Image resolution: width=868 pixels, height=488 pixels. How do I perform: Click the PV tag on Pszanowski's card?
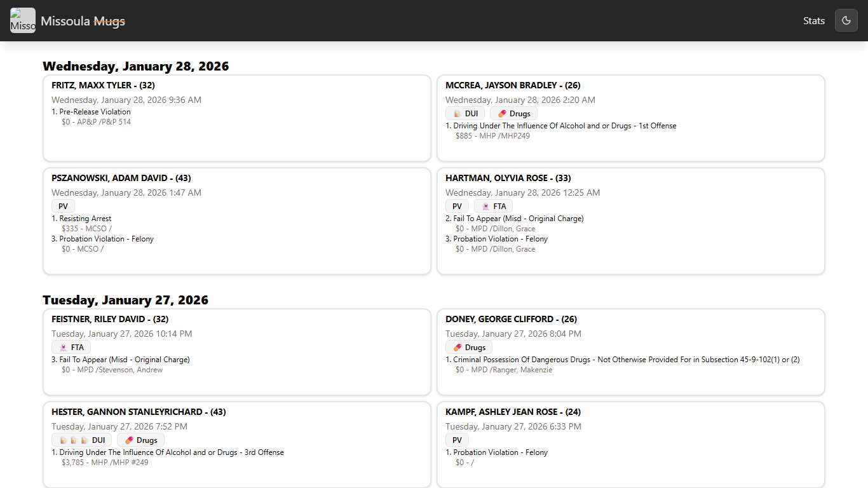pyautogui.click(x=63, y=207)
